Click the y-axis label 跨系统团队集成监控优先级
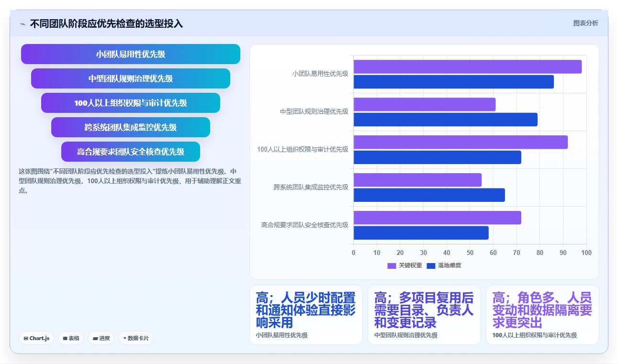Viewport: 618px width, 364px height. (311, 187)
